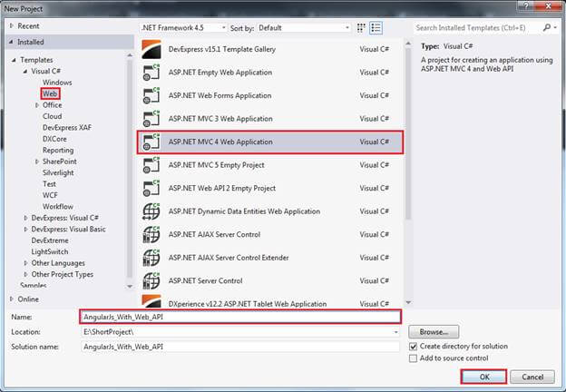566x392 pixels.
Task: Click the search magnifier icon
Action: (547, 27)
